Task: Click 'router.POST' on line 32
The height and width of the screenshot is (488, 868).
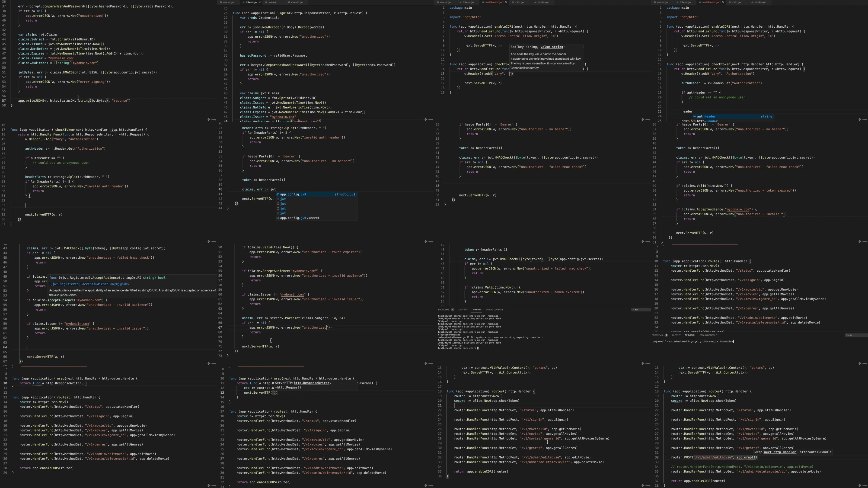Action: 681,457
